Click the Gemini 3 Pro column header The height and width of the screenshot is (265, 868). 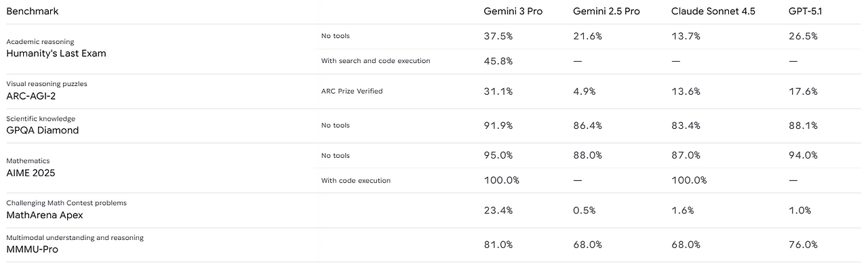(x=513, y=12)
